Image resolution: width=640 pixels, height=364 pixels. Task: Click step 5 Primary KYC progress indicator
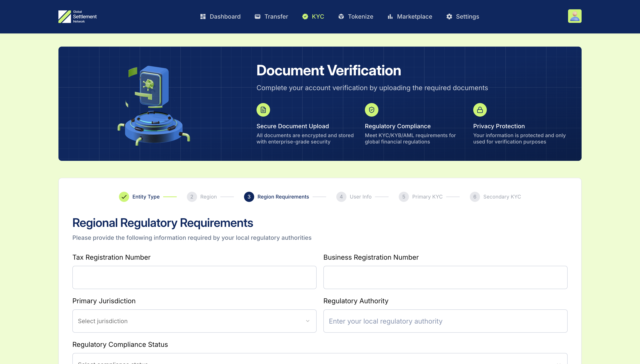404,197
